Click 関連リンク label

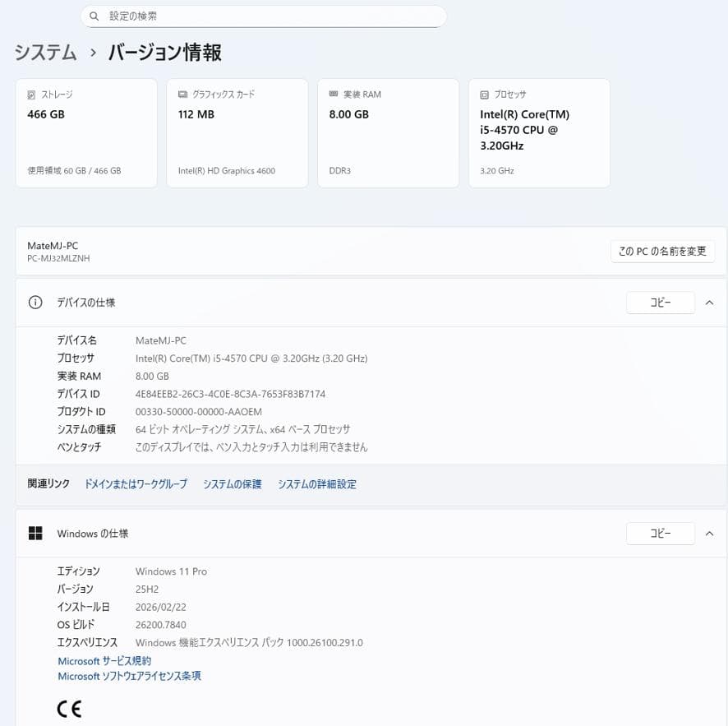coord(48,483)
